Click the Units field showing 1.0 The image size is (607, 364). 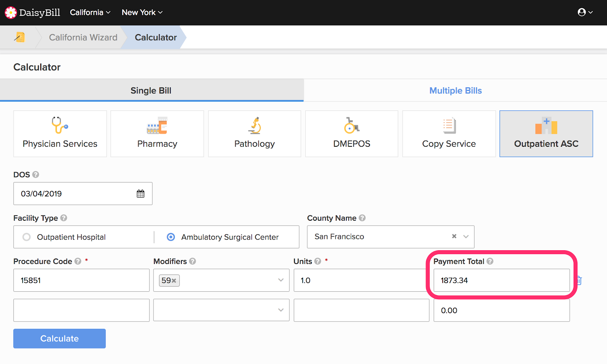[x=361, y=280]
